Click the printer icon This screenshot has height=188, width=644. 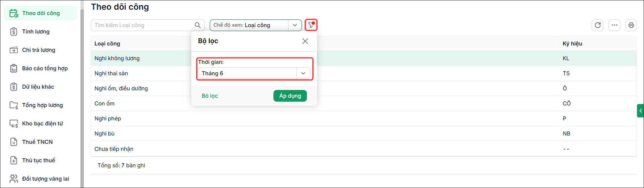[x=631, y=25]
